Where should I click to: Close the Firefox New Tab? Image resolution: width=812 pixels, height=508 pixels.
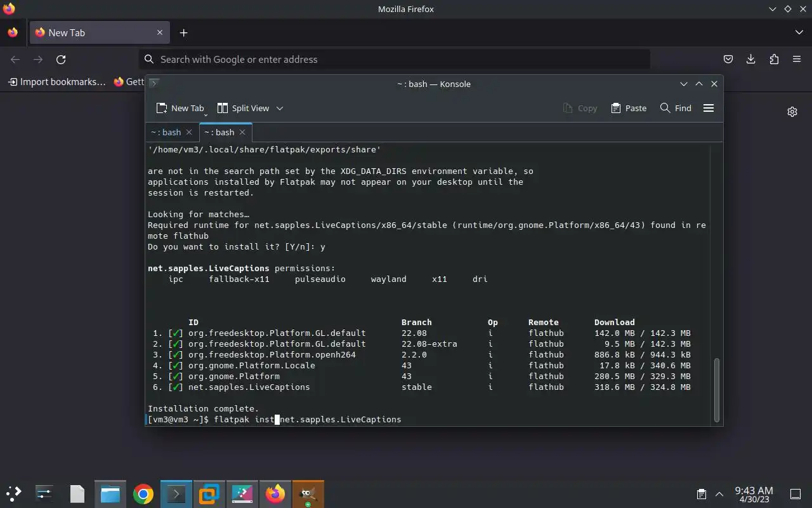point(160,32)
